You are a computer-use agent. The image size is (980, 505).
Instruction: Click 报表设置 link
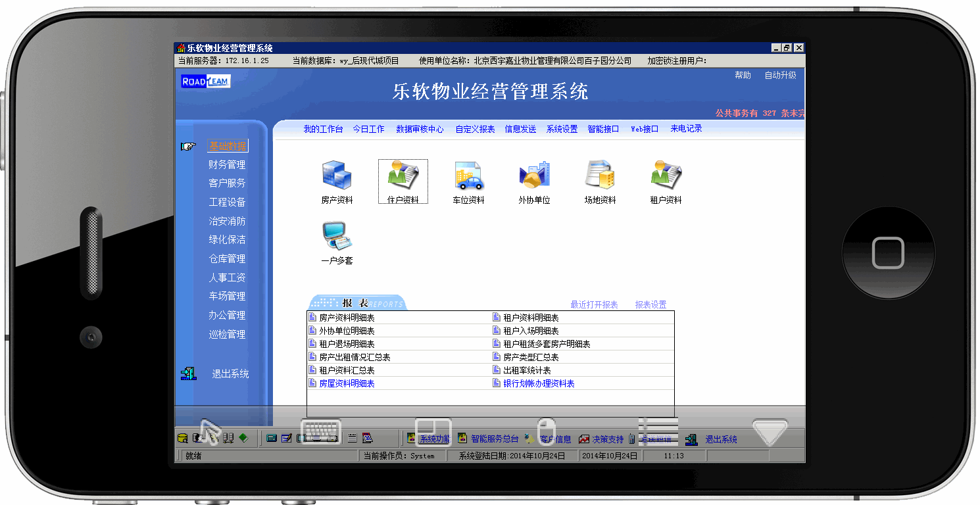click(x=650, y=304)
